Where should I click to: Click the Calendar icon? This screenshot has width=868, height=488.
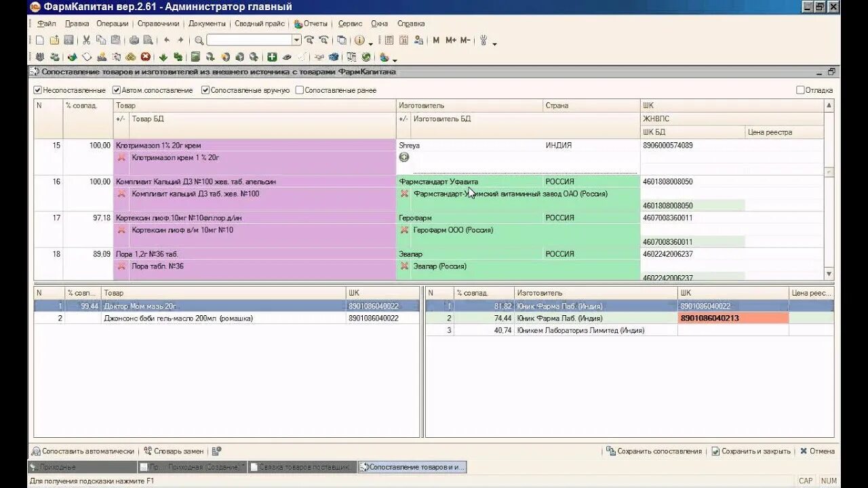pyautogui.click(x=404, y=41)
